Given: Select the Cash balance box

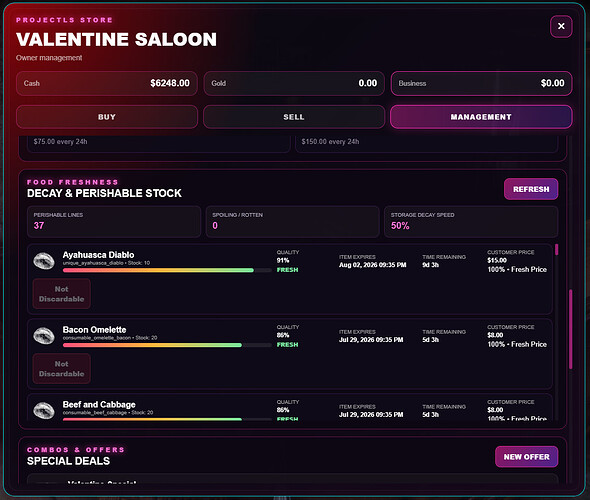Looking at the screenshot, I should [107, 83].
